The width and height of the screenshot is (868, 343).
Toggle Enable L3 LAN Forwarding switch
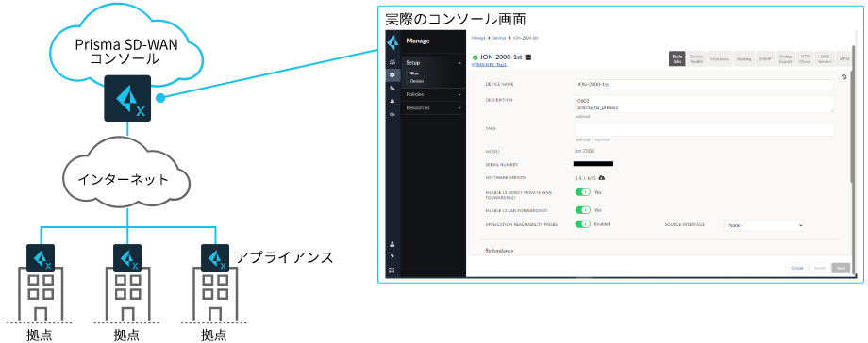[x=582, y=210]
